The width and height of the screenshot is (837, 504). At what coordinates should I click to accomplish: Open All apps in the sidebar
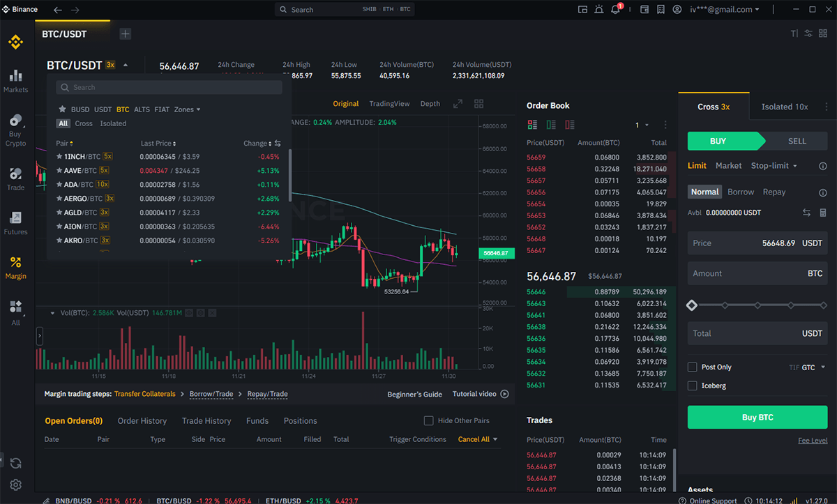[x=15, y=313]
